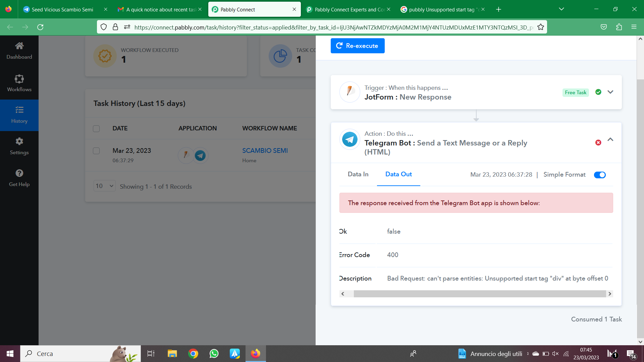Click the green success status icon

click(598, 92)
